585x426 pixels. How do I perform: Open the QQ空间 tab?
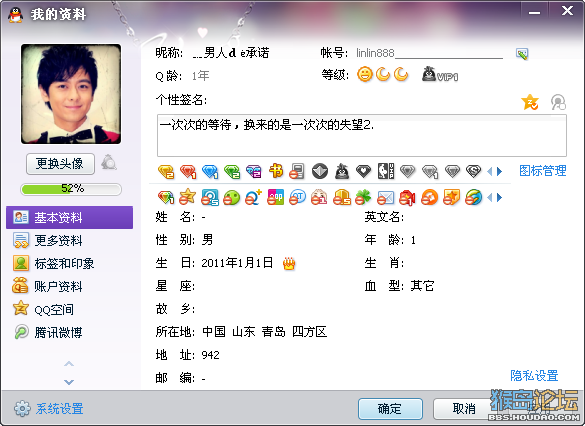pos(43,309)
